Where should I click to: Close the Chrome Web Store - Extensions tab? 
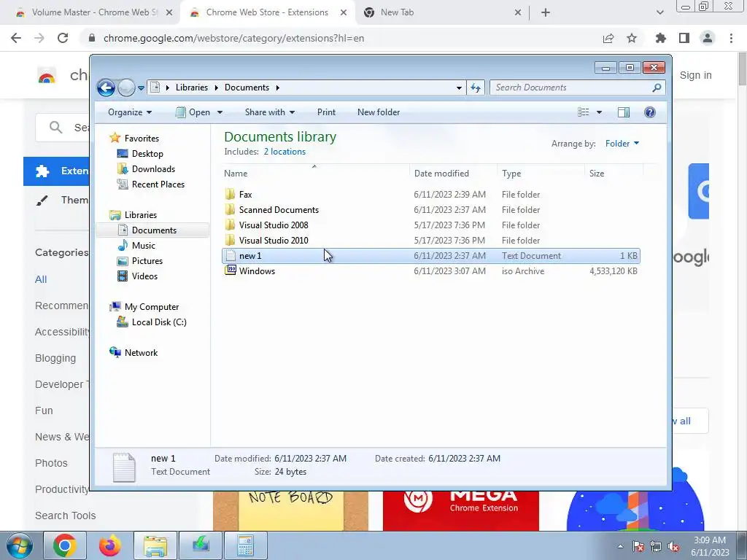pyautogui.click(x=344, y=13)
